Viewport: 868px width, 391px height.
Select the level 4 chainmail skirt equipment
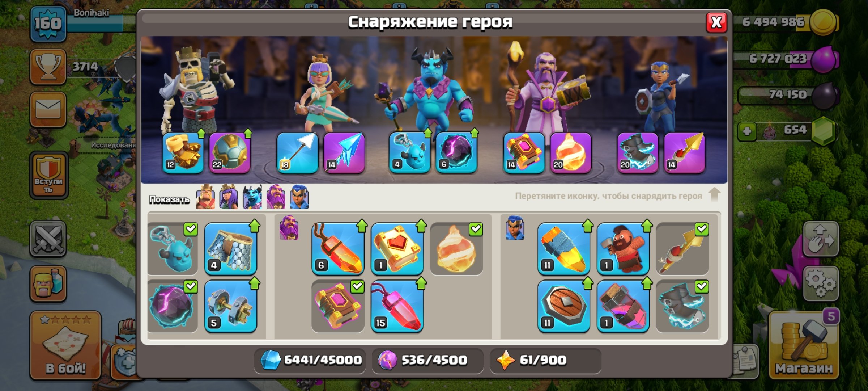coord(230,249)
